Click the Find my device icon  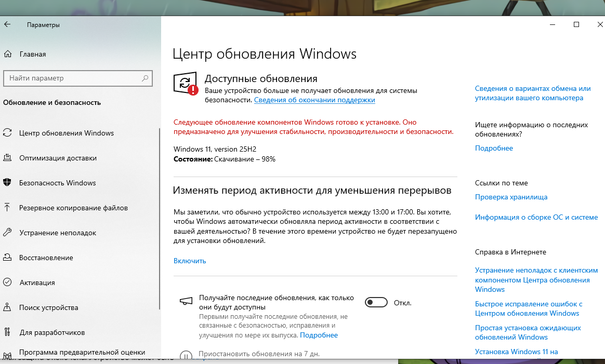point(7,307)
